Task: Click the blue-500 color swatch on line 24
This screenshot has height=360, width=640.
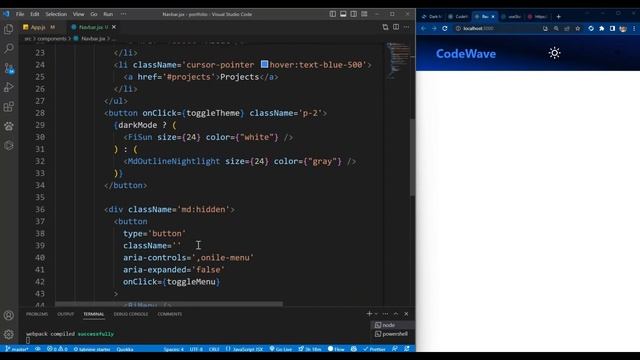Action: (264, 64)
